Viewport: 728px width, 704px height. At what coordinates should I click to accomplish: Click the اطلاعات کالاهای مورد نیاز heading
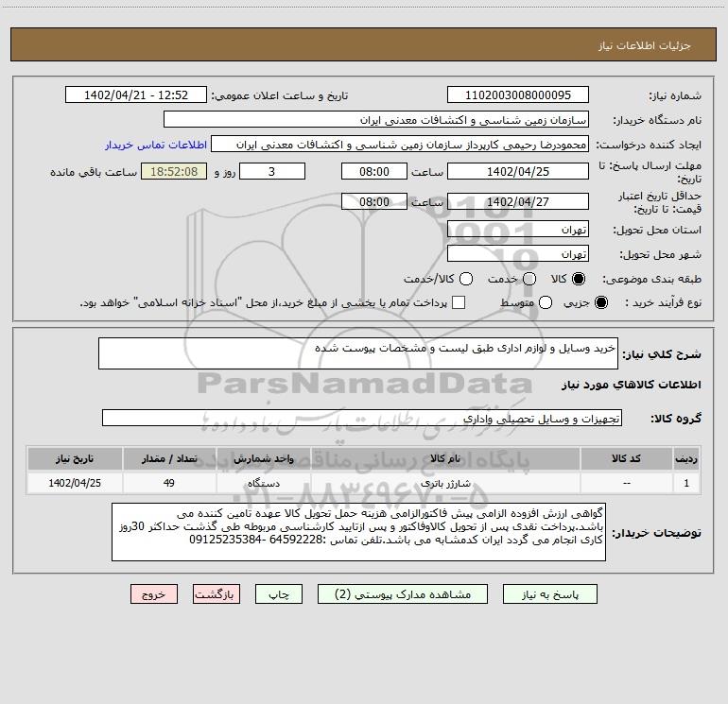coord(632,385)
